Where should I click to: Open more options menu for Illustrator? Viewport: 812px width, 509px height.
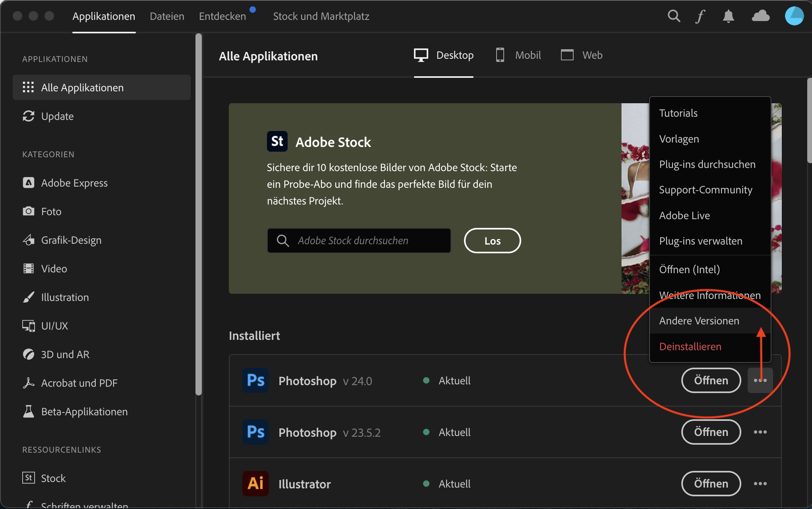(x=760, y=484)
